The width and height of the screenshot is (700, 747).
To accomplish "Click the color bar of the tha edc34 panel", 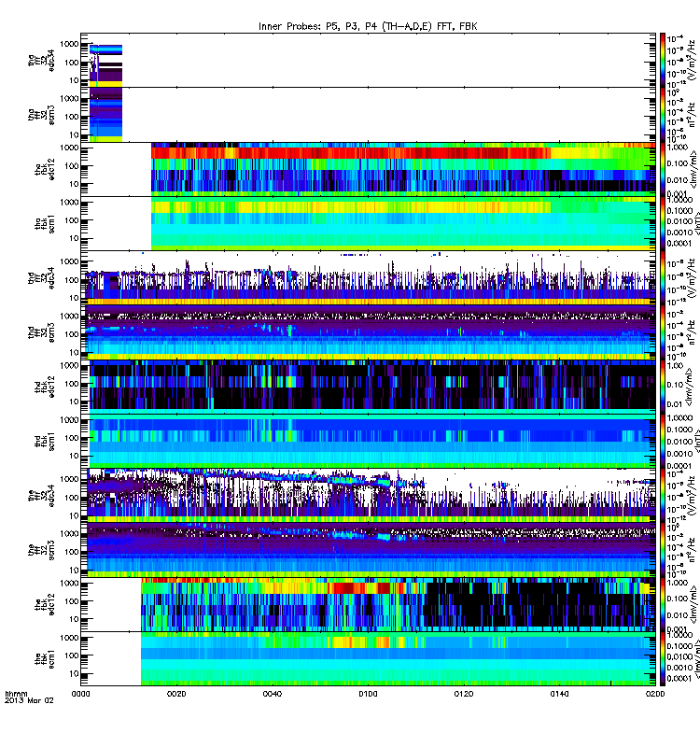I will pyautogui.click(x=663, y=60).
